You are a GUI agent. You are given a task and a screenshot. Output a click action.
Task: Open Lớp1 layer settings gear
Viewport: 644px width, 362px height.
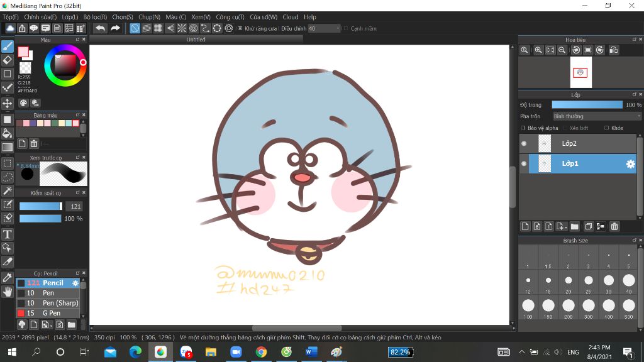[630, 164]
